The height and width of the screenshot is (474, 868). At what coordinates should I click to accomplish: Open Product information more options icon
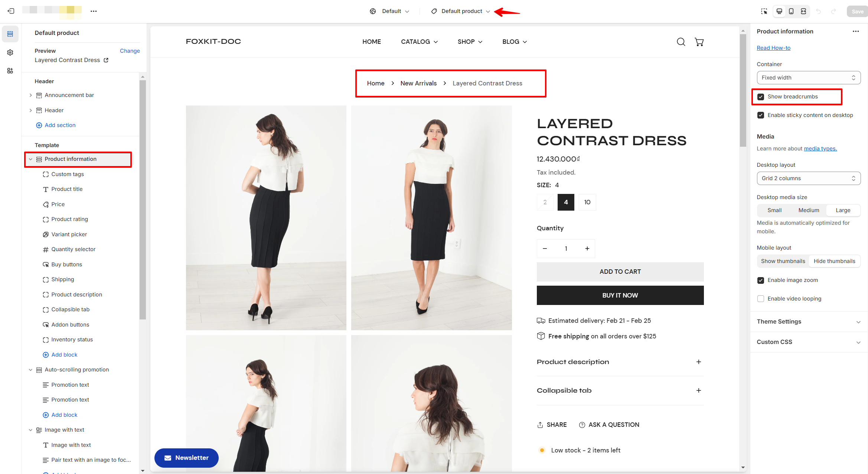855,32
